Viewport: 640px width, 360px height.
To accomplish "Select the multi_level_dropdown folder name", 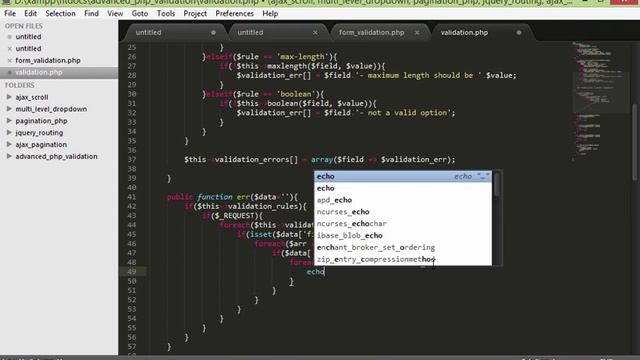I will (x=51, y=109).
